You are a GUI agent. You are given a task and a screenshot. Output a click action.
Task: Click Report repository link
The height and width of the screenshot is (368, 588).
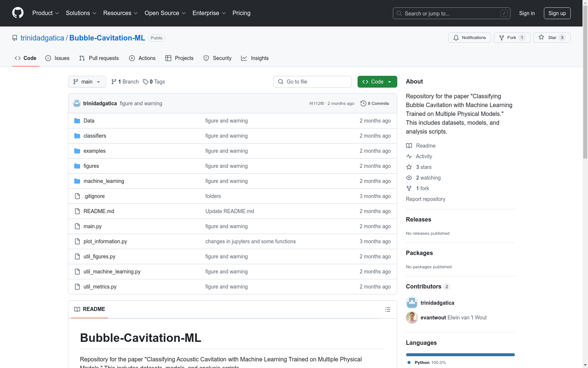click(426, 199)
